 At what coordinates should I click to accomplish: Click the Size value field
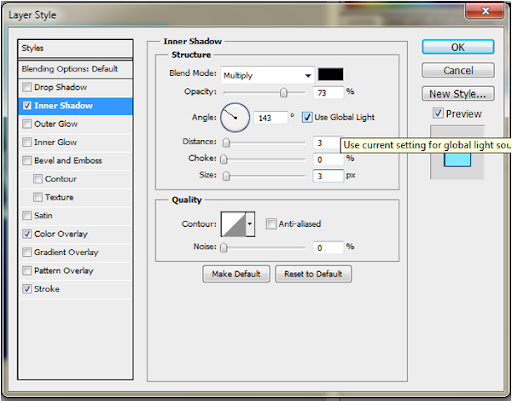coord(328,176)
